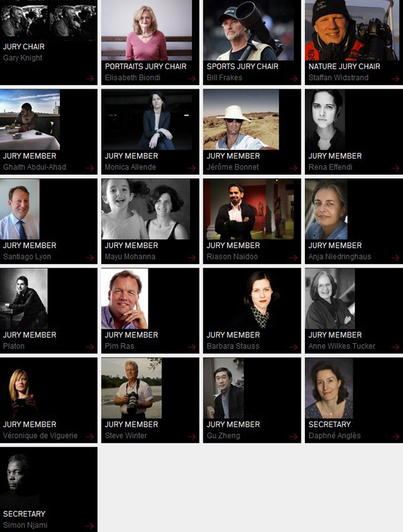Click the red arrow next to Bill Frakes
The width and height of the screenshot is (403, 532).
[294, 79]
